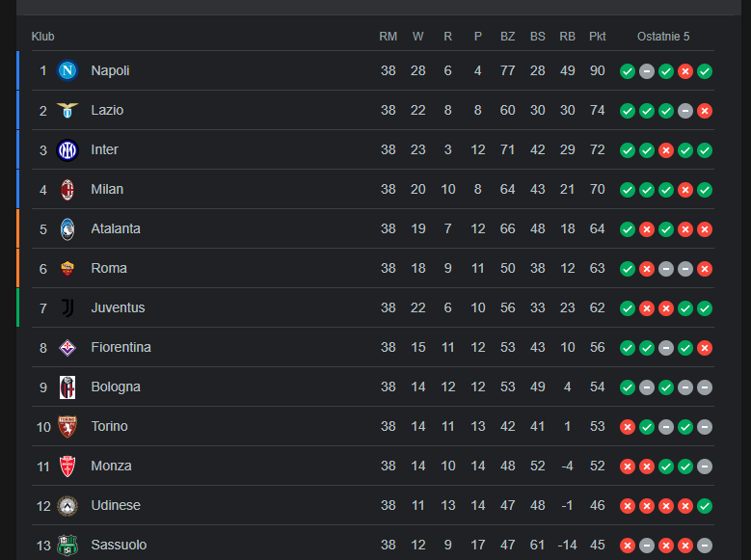This screenshot has width=751, height=560.
Task: Click the Klub column header
Action: click(42, 37)
